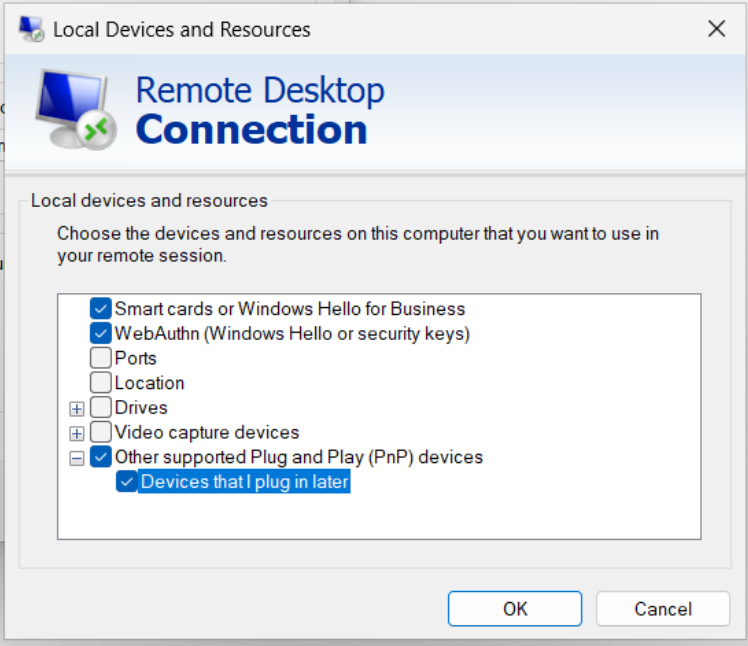Viewport: 748px width, 646px height.
Task: Select the highlighted Devices that I plug in later label
Action: click(x=245, y=482)
